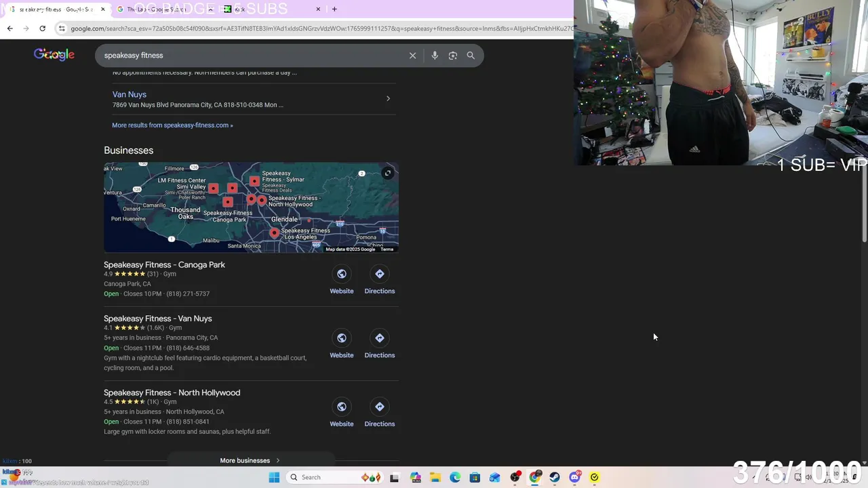Open Task View in the taskbar
Screen dimensions: 868x488
click(x=394, y=477)
